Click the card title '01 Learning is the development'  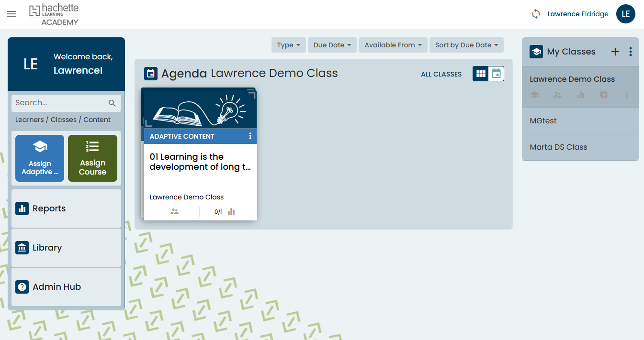click(x=200, y=162)
